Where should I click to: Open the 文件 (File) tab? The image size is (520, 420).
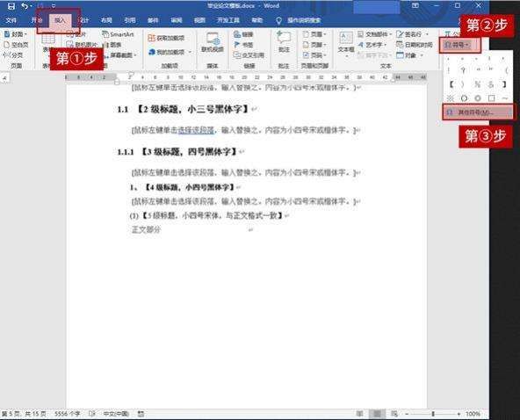coord(11,20)
